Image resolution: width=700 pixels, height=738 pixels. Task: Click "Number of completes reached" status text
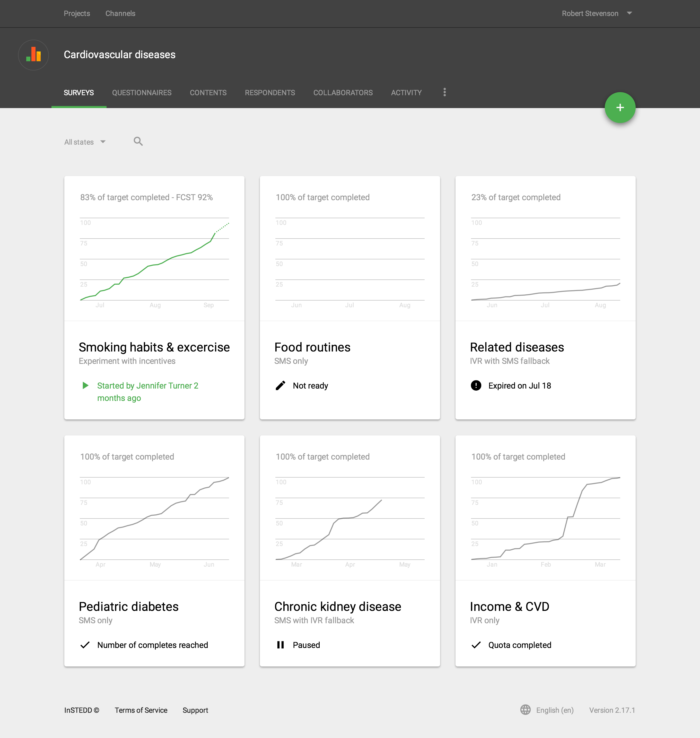click(x=153, y=645)
